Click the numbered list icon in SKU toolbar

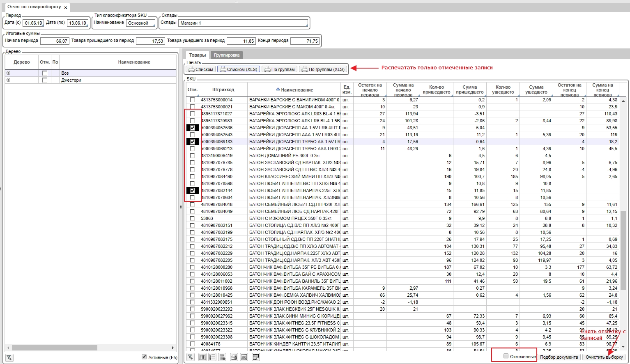212,357
